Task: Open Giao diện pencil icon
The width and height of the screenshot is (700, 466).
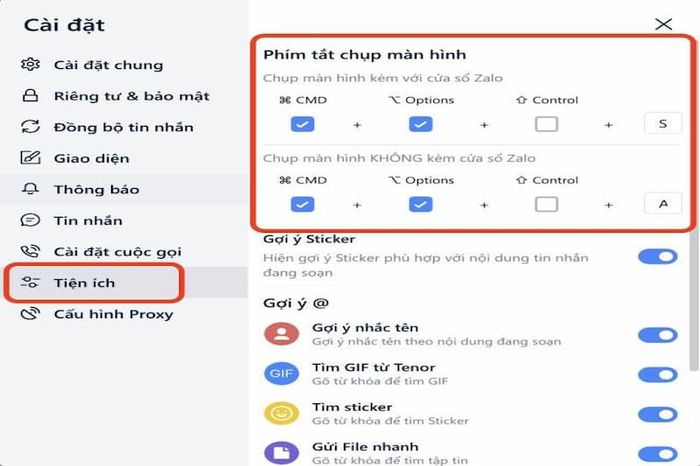Action: [30, 158]
